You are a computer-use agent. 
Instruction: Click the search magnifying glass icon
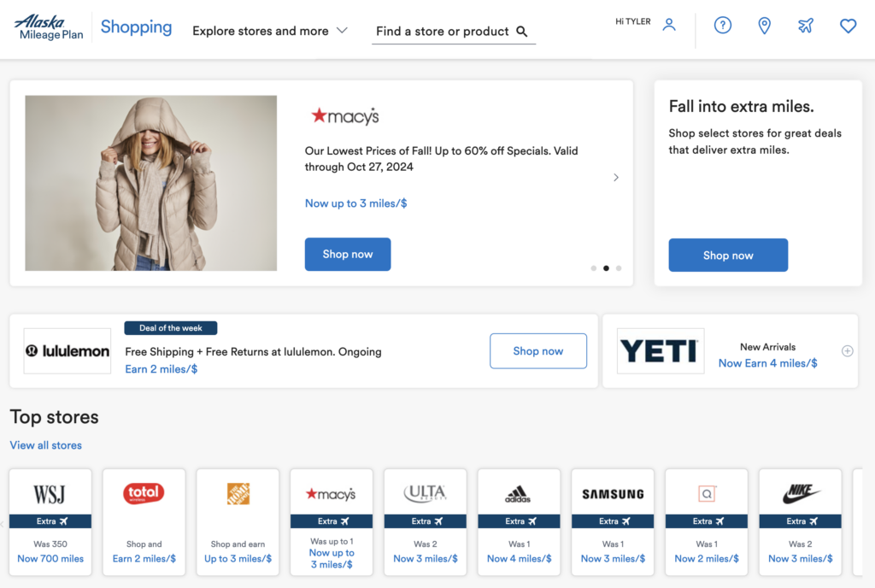522,32
